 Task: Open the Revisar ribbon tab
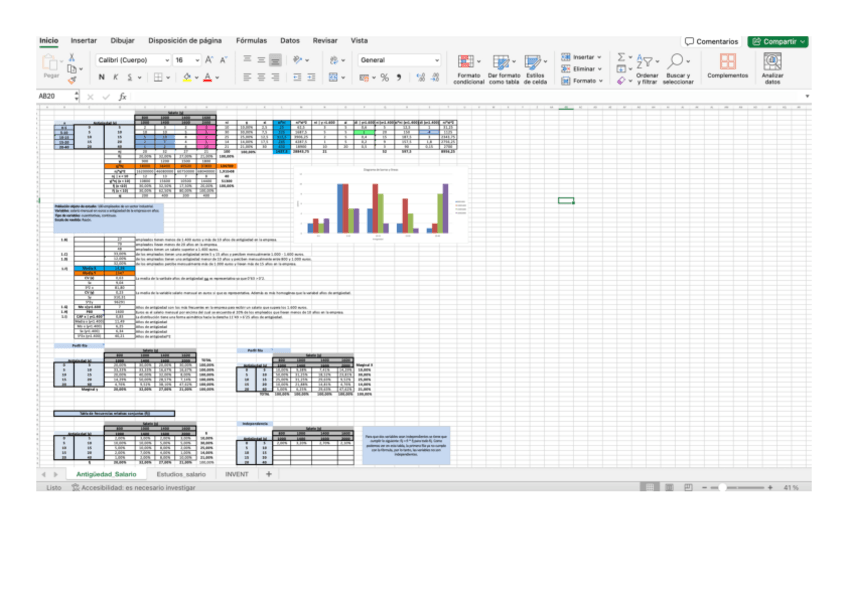(325, 41)
